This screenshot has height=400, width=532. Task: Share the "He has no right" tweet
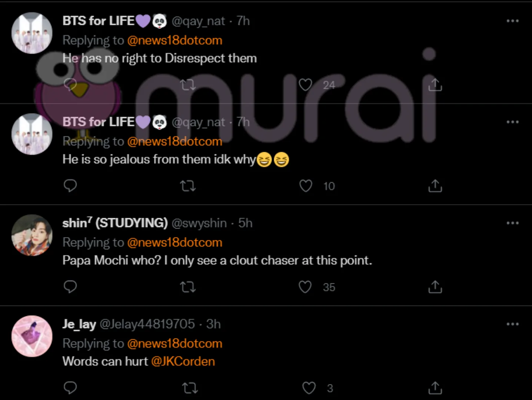tap(435, 85)
